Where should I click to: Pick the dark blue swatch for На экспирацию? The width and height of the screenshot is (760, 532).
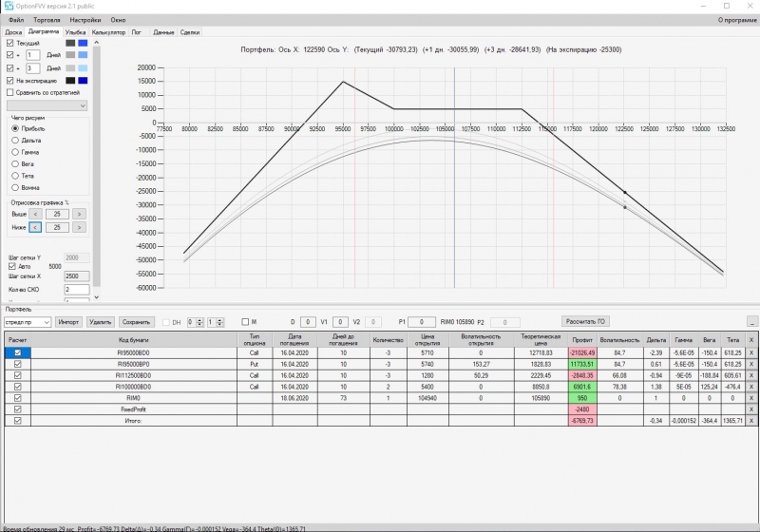[83, 81]
